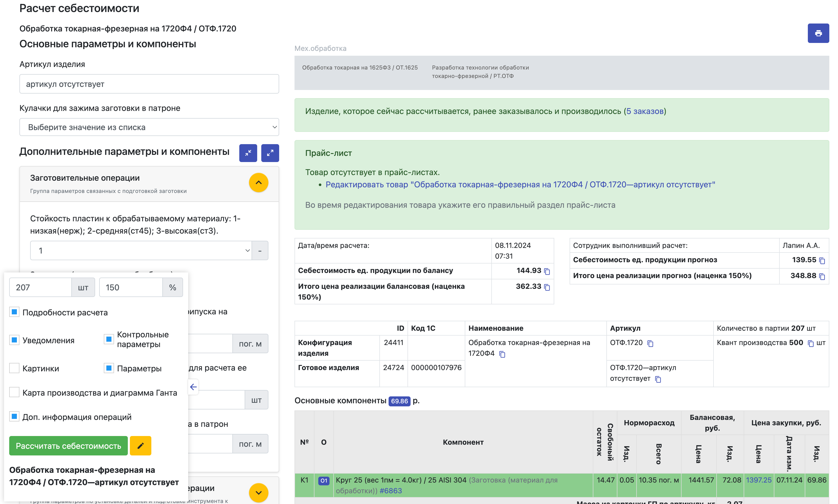
Task: Enable Карта производства и диаграмма Ганта
Action: pyautogui.click(x=14, y=392)
